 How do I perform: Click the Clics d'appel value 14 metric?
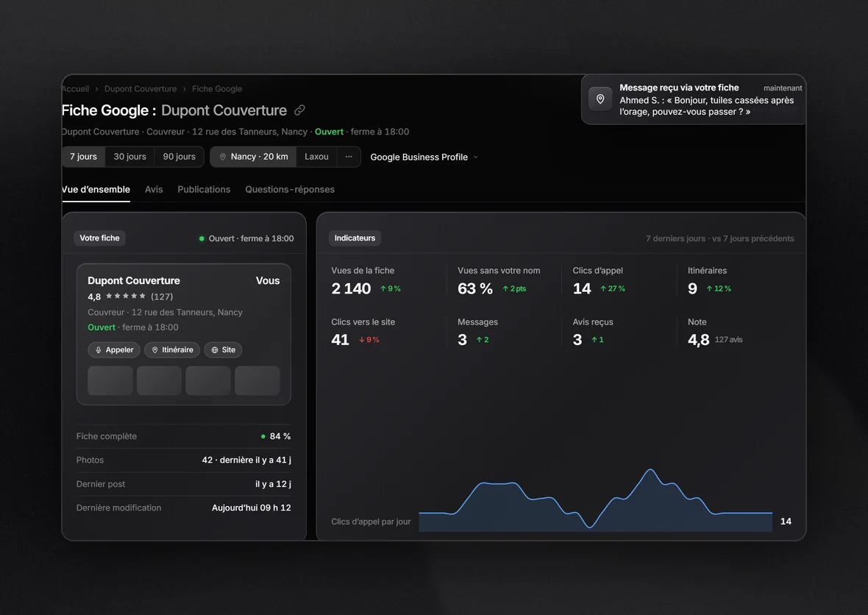(x=582, y=288)
